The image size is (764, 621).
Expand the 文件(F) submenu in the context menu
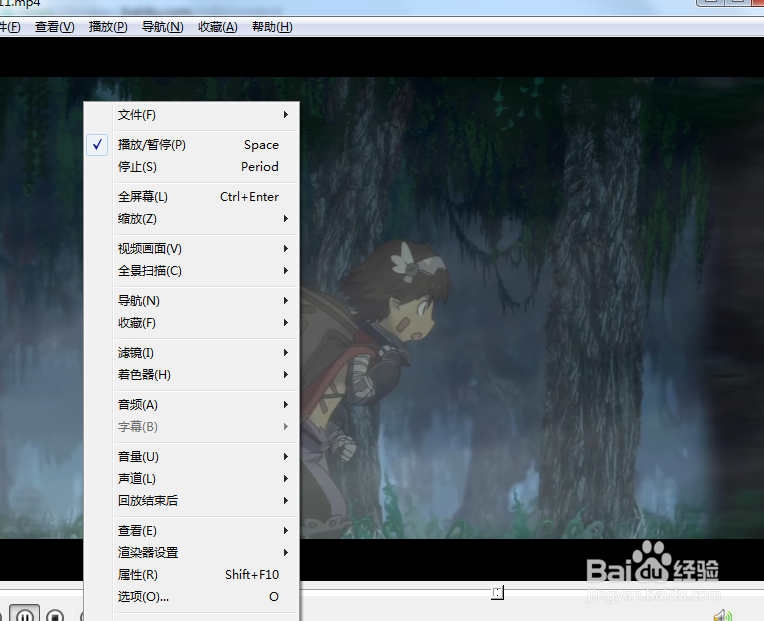click(x=192, y=115)
